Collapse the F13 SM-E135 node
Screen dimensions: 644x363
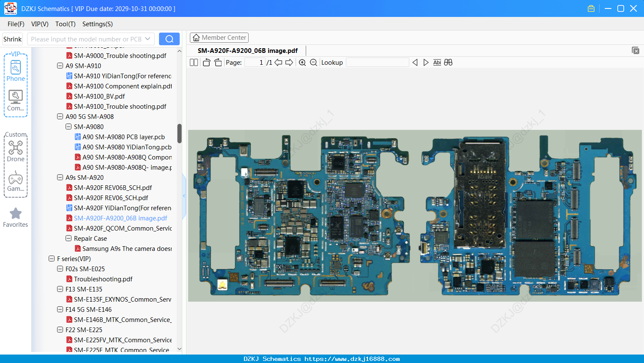coord(60,289)
